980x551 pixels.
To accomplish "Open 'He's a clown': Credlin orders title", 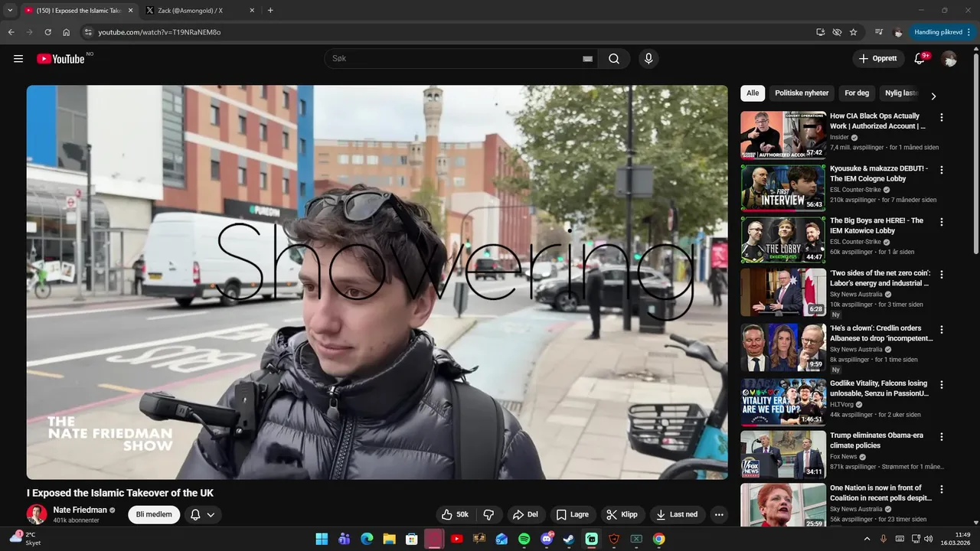I will coord(881,333).
